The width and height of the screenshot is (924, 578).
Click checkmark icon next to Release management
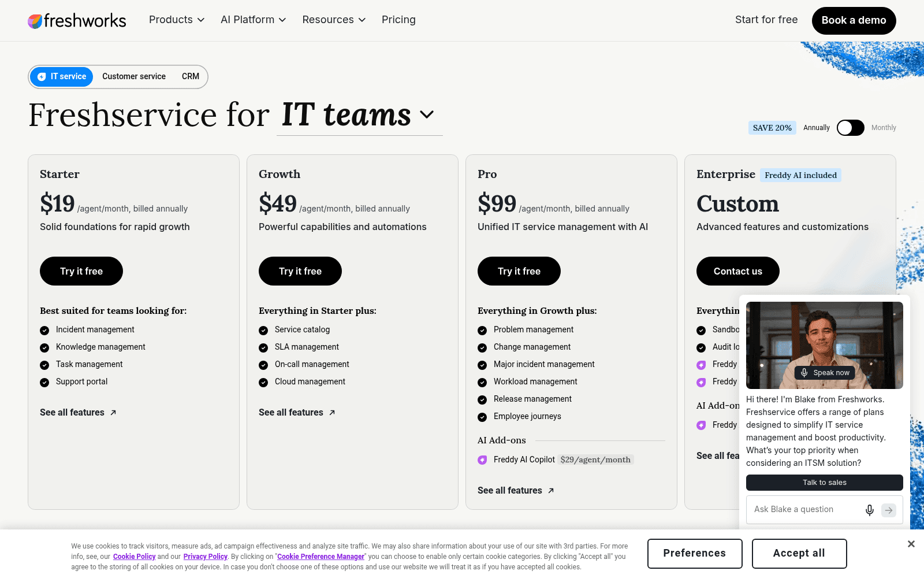coord(482,400)
